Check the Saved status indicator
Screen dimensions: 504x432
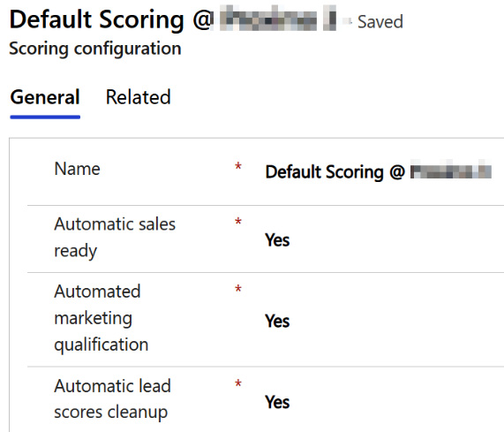click(380, 22)
